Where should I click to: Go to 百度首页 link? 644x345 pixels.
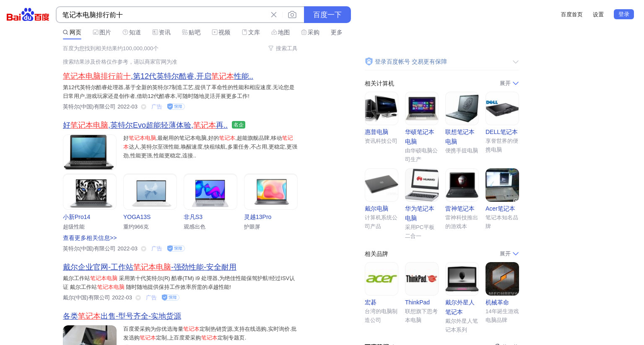coord(572,14)
